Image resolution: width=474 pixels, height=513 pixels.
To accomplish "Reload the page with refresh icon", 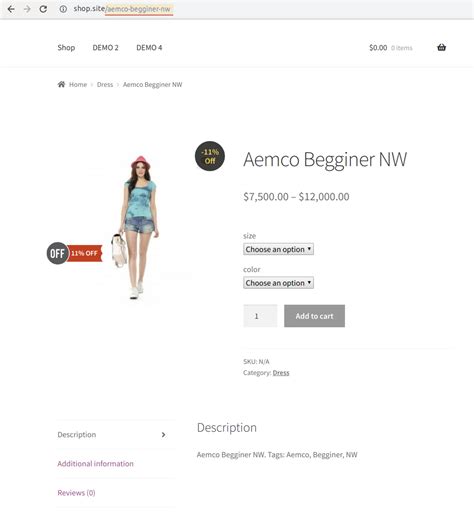I will coord(43,9).
